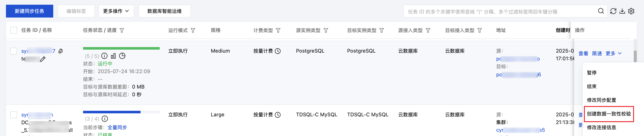
Task: Click the 新建同步任务 button
Action: click(30, 11)
